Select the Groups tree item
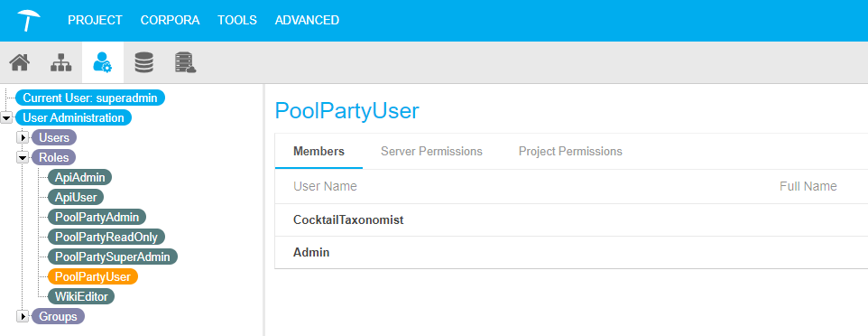This screenshot has height=336, width=868. [58, 317]
